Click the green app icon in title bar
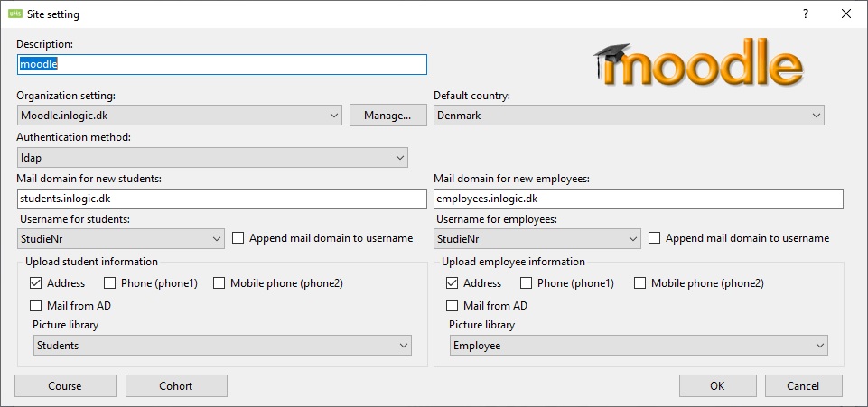 (x=15, y=14)
